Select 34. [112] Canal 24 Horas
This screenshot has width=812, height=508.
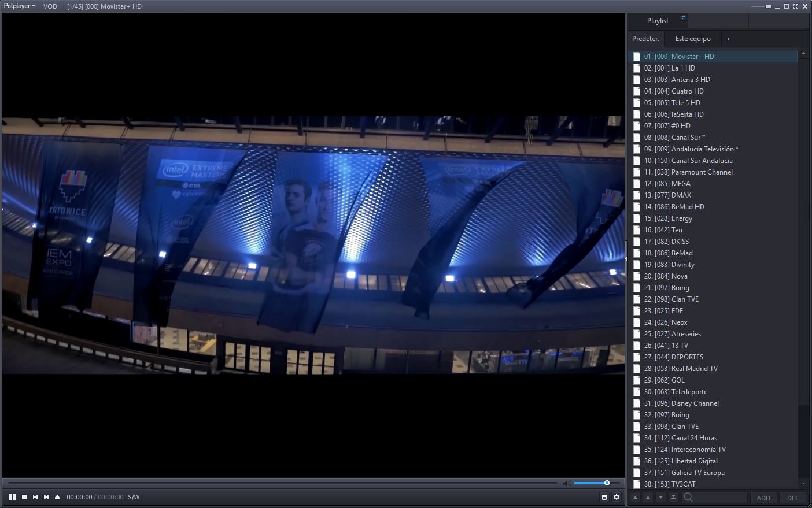(713, 438)
